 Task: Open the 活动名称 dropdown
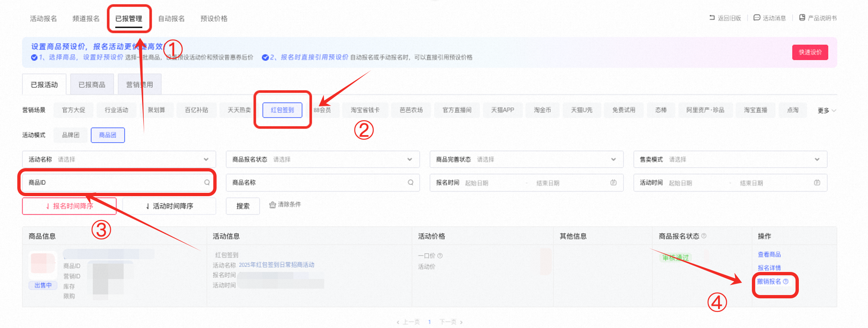[x=119, y=159]
